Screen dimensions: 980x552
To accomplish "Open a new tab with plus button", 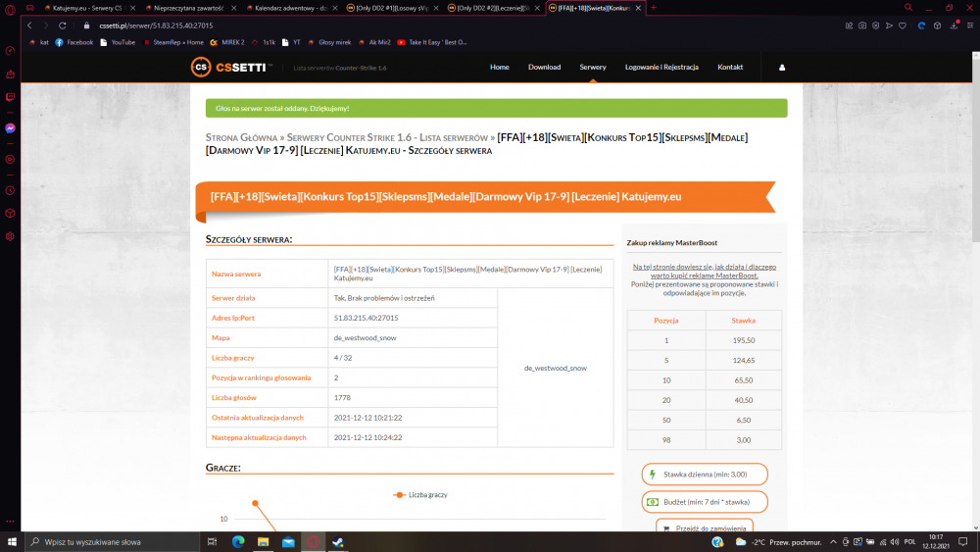I will coord(653,8).
